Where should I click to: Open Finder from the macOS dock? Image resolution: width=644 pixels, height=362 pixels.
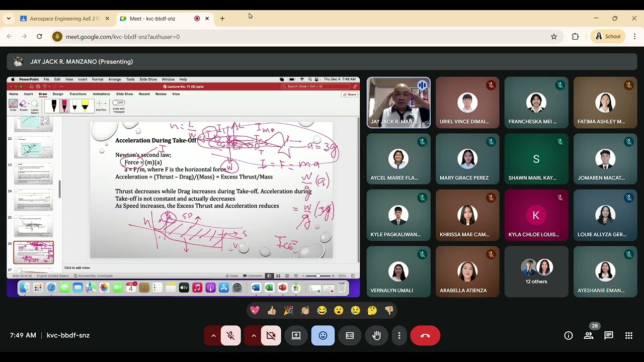(x=25, y=288)
